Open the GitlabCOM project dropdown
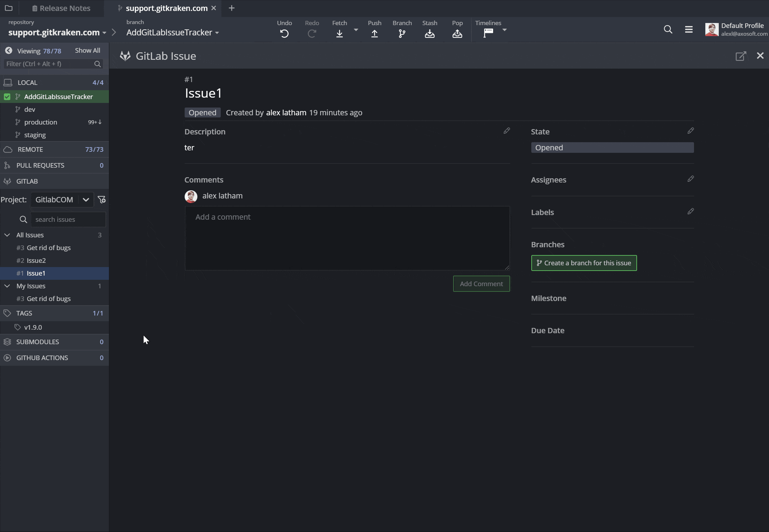769x532 pixels. 86,199
